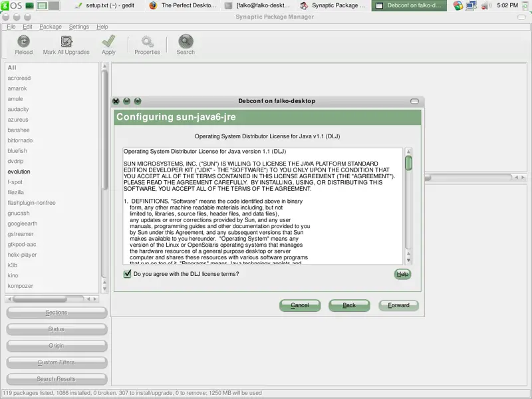The image size is (532, 399).
Task: Click the license scrollbar top up arrow
Action: click(x=408, y=152)
